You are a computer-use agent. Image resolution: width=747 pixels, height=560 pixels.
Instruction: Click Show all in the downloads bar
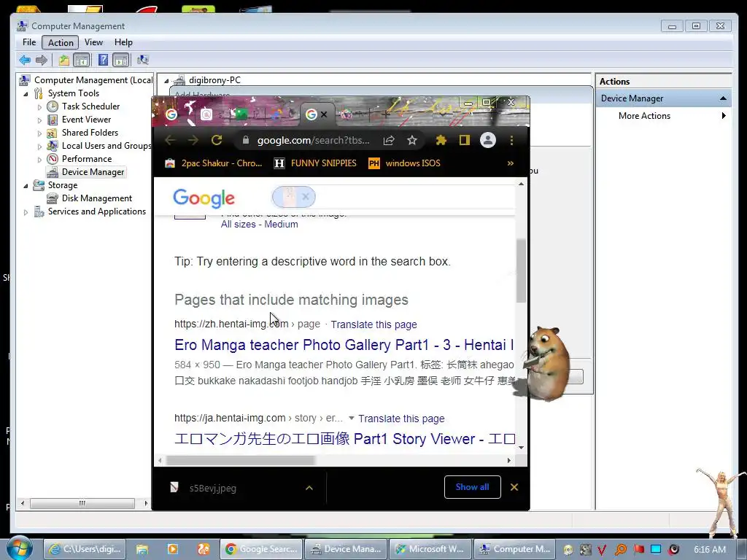pyautogui.click(x=472, y=487)
